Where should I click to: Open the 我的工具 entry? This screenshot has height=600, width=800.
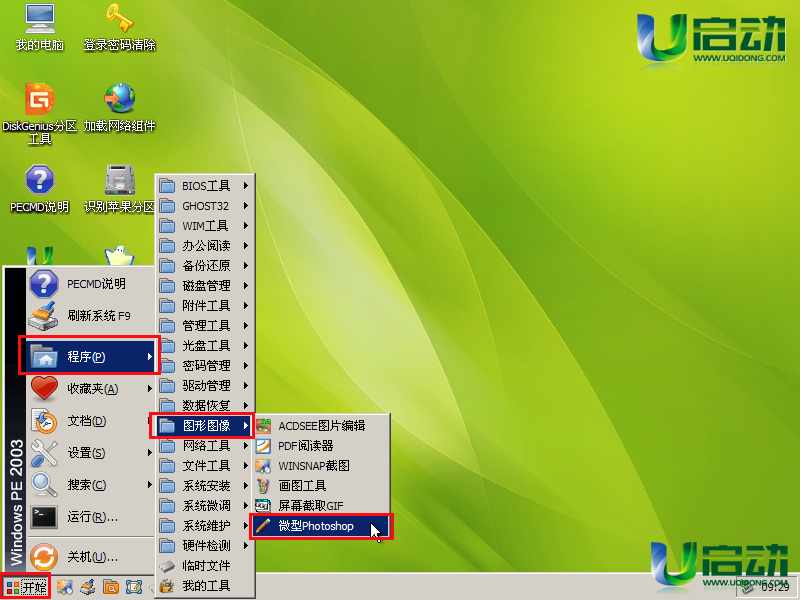coord(205,585)
